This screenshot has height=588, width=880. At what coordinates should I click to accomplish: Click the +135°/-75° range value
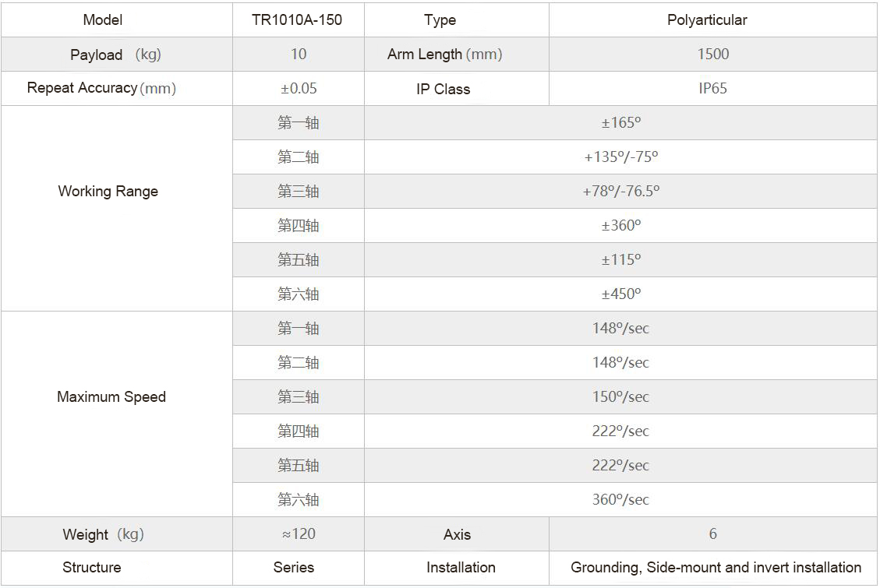[620, 157]
